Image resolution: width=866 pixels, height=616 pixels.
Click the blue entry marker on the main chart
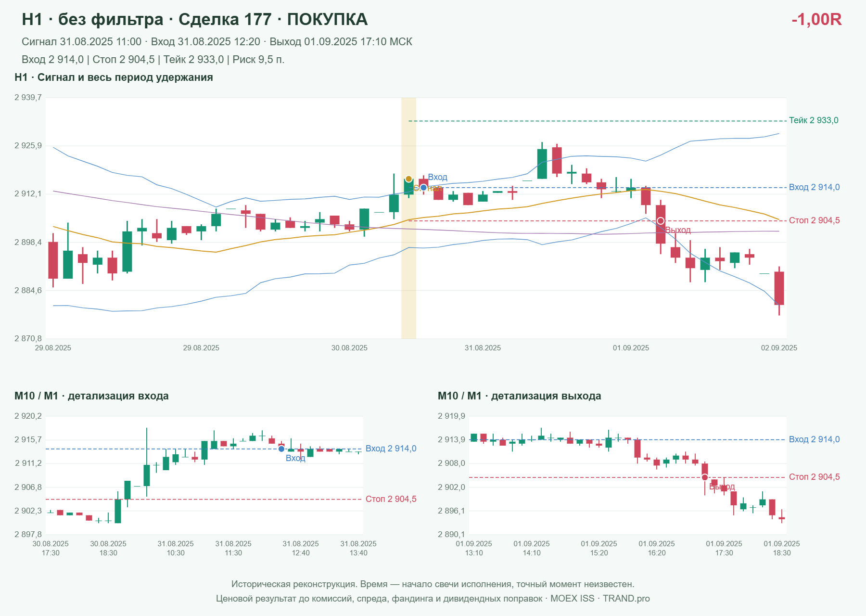coord(423,188)
